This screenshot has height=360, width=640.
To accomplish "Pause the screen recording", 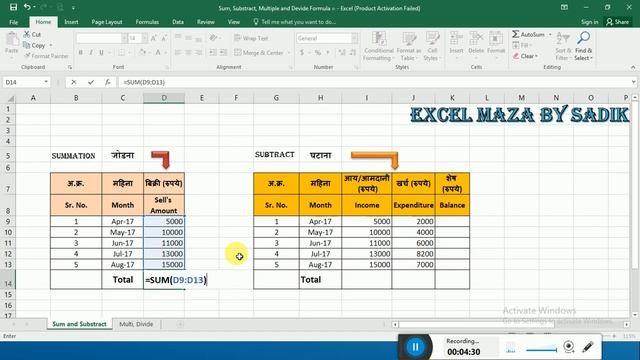I will click(415, 347).
